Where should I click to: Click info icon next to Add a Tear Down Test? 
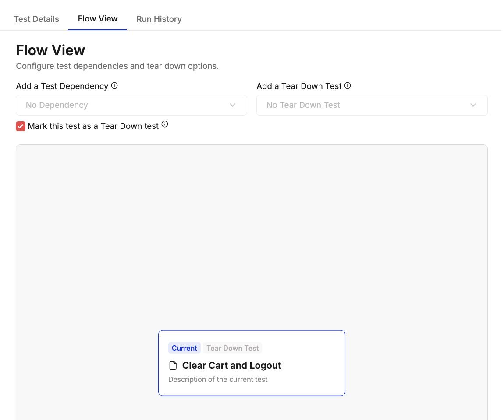point(348,86)
